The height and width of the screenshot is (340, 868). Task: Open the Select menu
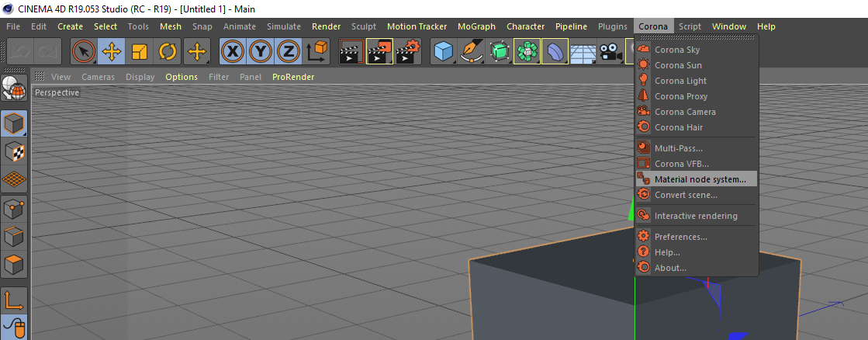point(105,26)
